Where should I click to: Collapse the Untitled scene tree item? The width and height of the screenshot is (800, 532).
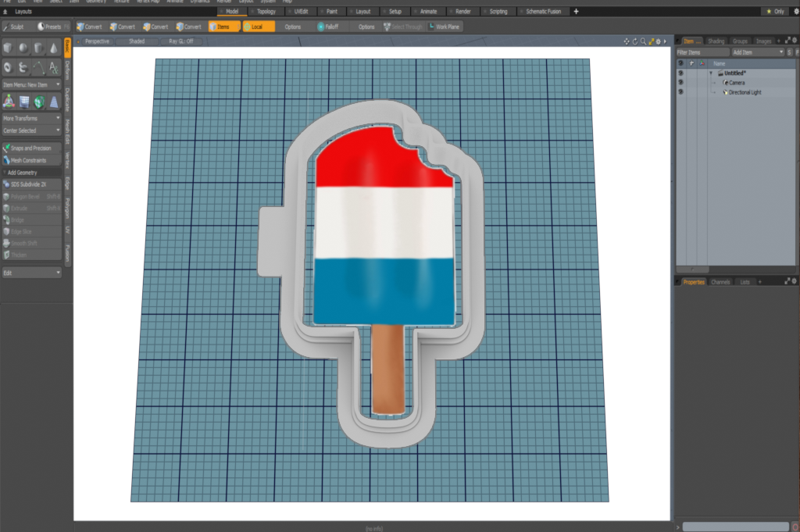(x=711, y=73)
